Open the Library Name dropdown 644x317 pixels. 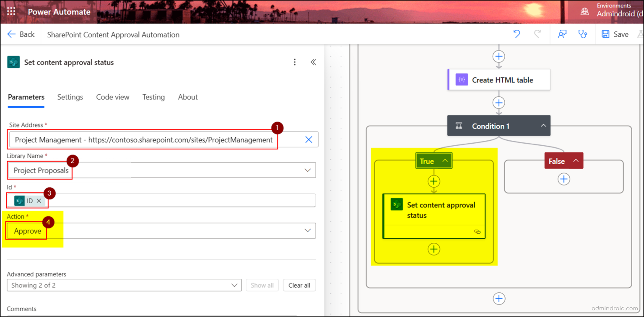coord(307,170)
